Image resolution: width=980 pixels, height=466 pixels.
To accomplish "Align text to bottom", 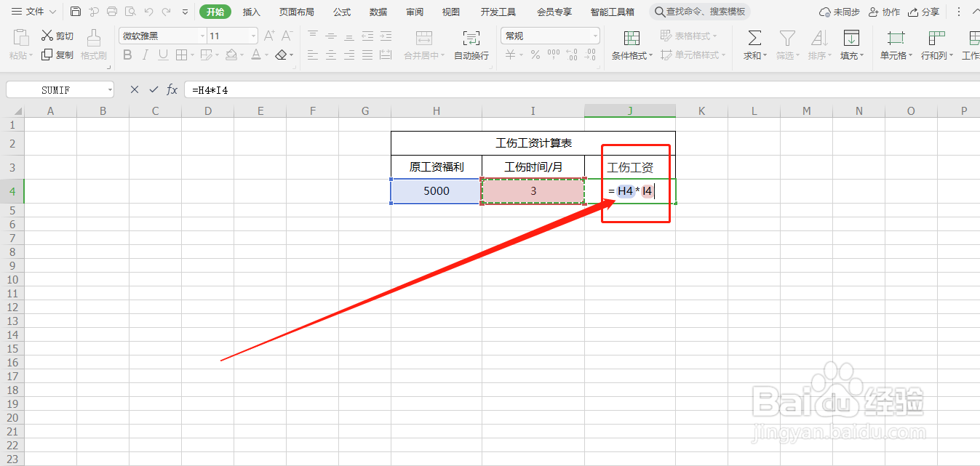I will coord(349,36).
